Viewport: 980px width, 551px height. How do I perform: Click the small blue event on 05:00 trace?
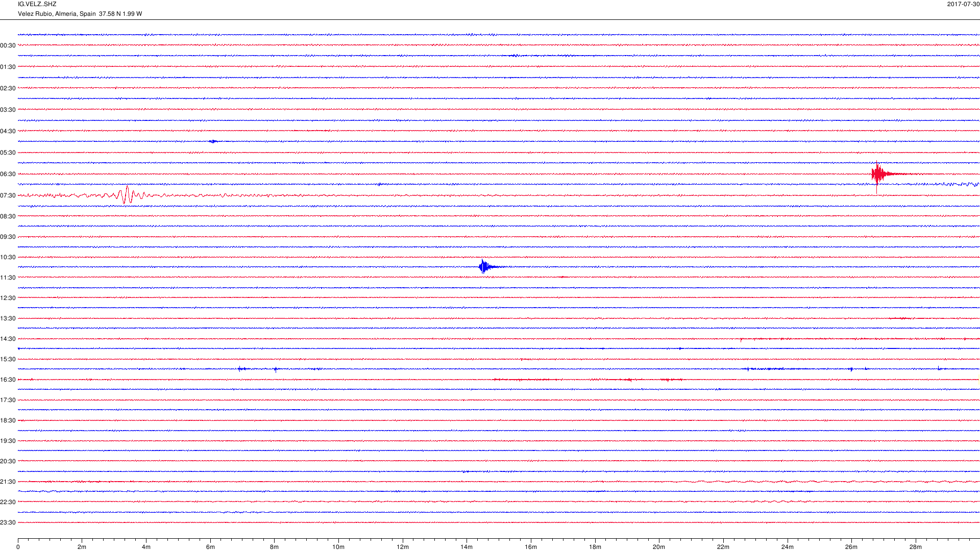click(x=213, y=141)
